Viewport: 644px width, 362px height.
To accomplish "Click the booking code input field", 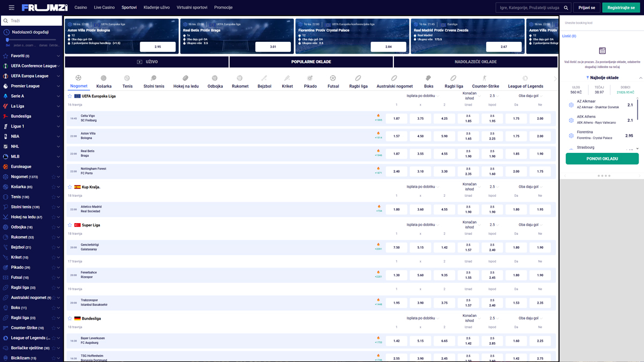I will tap(601, 23).
